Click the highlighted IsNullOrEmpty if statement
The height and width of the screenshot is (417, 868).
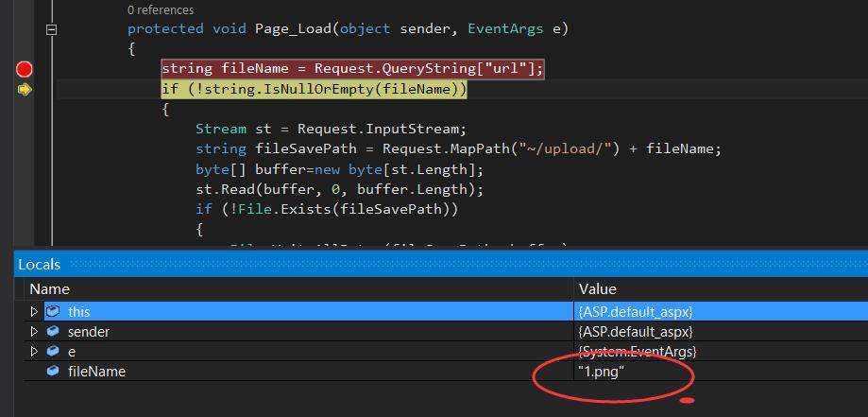tap(315, 89)
